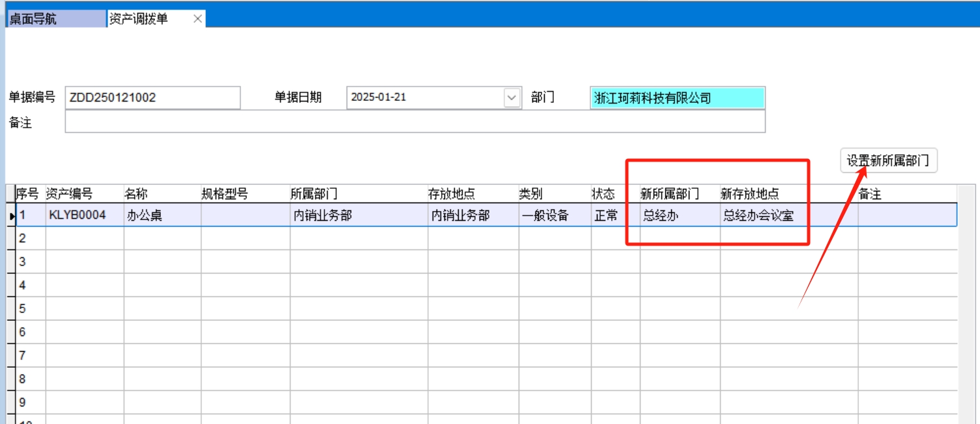Viewport: 980px width, 424px height.
Task: Select the 一般设备 category cell
Action: pos(554,216)
